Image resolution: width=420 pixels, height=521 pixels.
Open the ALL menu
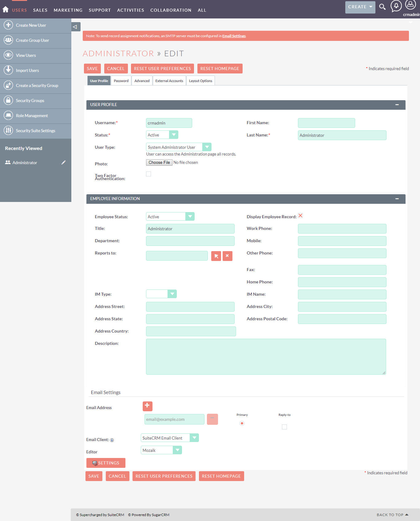coord(202,10)
